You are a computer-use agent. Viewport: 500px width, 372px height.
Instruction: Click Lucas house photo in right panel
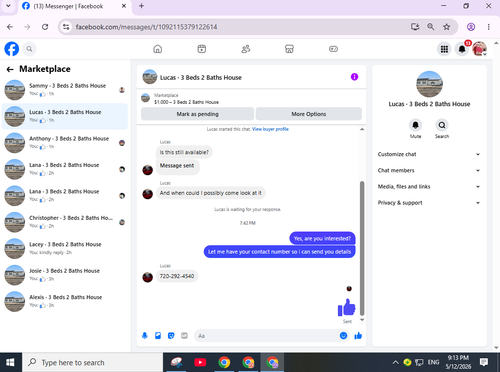[429, 84]
